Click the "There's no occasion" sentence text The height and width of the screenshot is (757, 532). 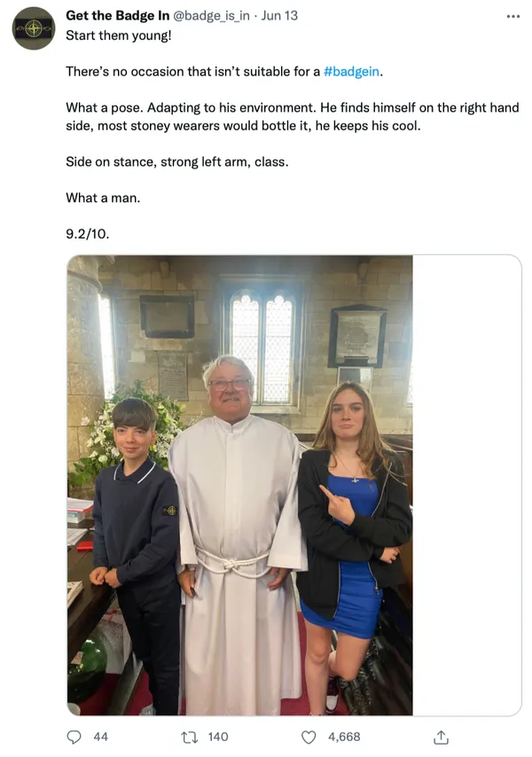(192, 70)
